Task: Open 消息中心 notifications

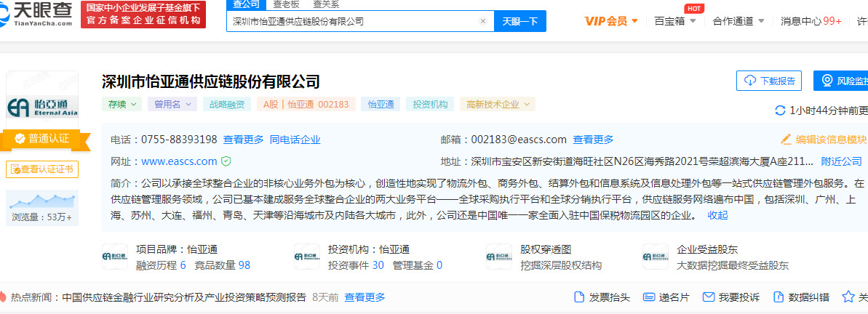Action: click(811, 21)
